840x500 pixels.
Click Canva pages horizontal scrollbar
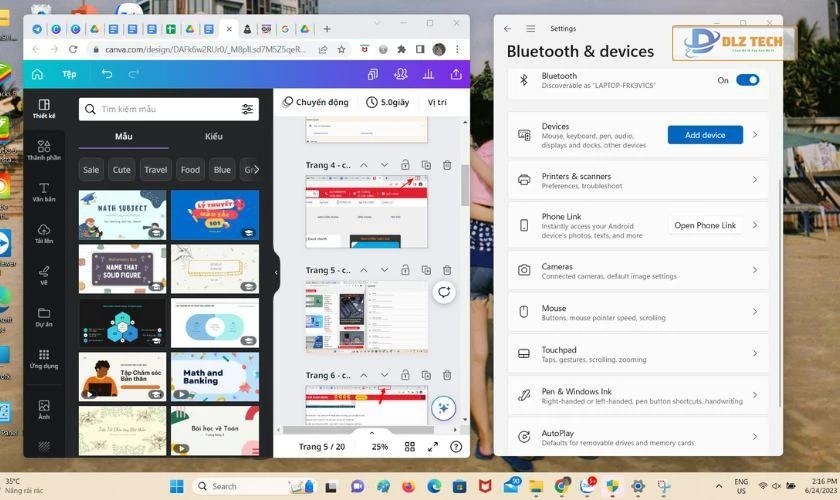(x=358, y=429)
